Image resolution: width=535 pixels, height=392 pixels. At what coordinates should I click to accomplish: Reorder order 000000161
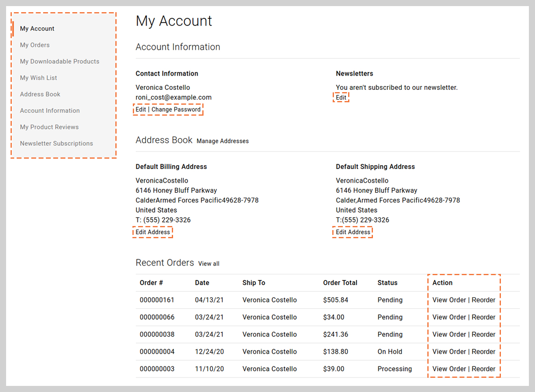(483, 300)
